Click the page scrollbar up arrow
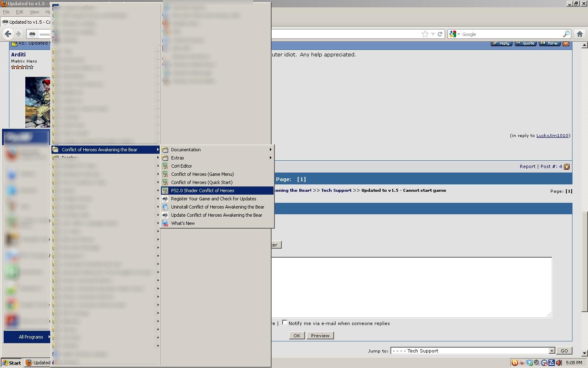 point(584,45)
